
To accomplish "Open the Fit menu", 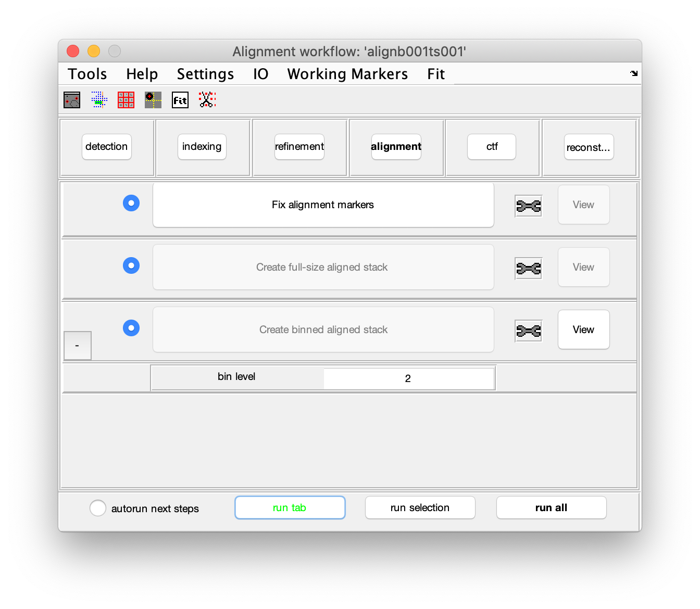I will (x=436, y=74).
